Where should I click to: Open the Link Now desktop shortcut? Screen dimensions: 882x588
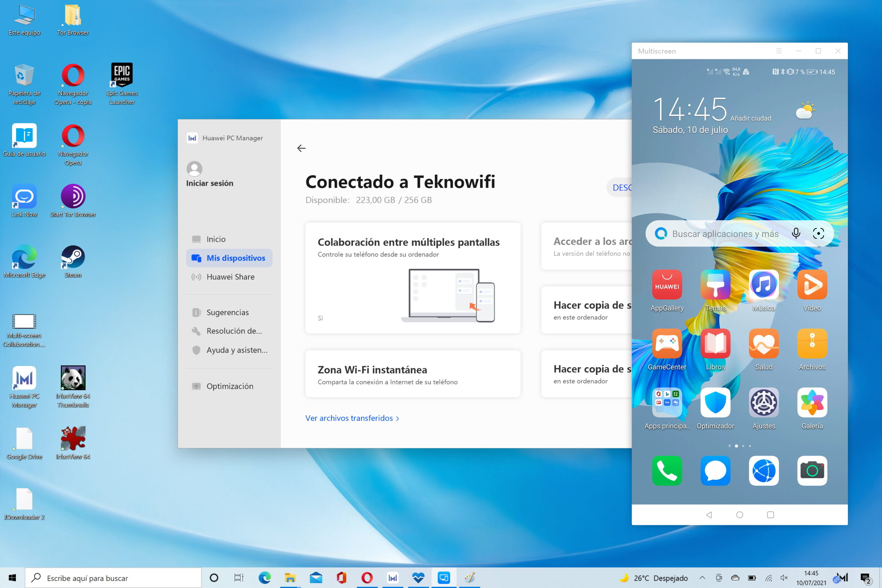point(24,200)
